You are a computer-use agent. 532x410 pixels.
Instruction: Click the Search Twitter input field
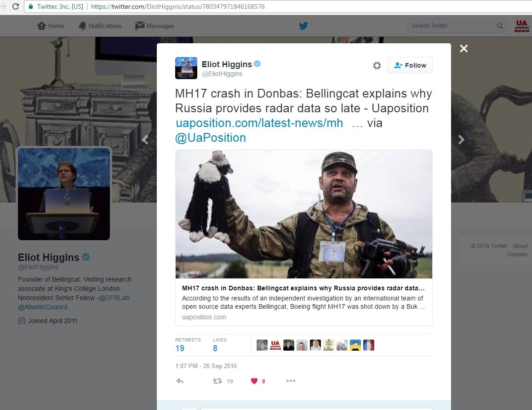click(451, 26)
